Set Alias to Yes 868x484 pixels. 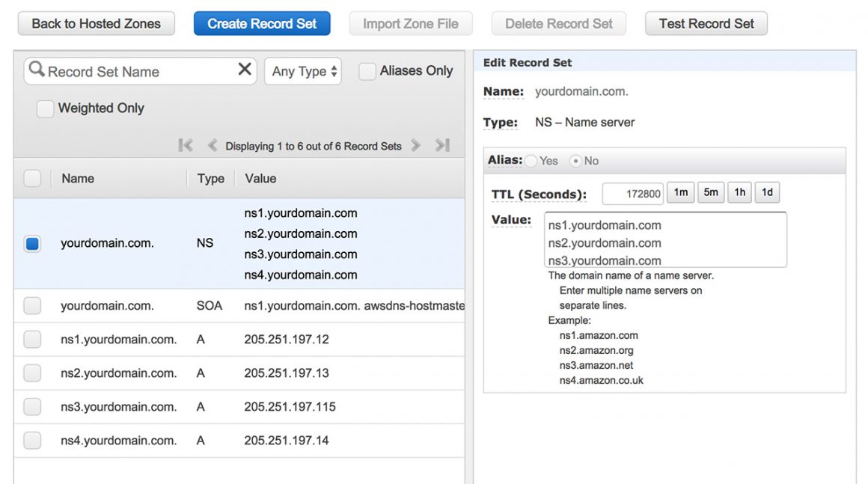coord(531,160)
